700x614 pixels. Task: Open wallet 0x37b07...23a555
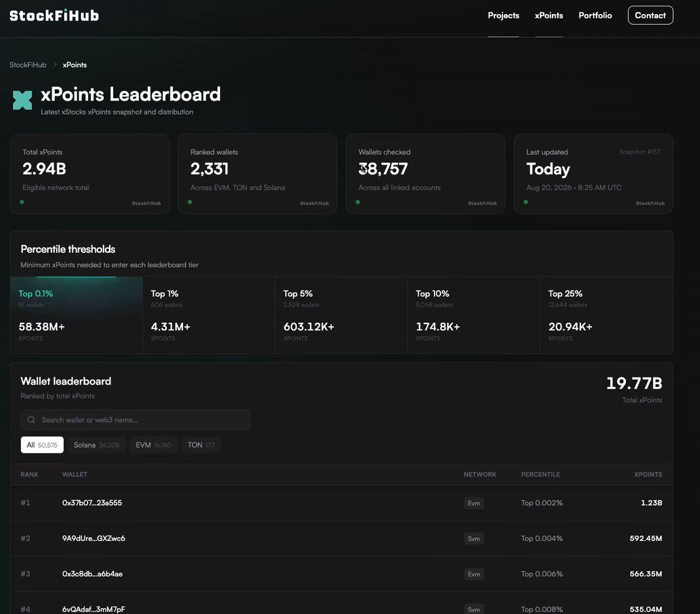pos(92,503)
